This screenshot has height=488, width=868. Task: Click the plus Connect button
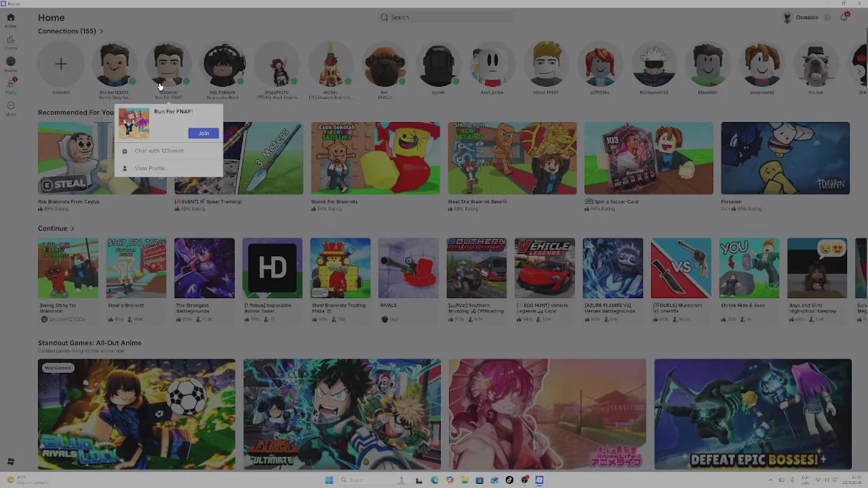[61, 64]
